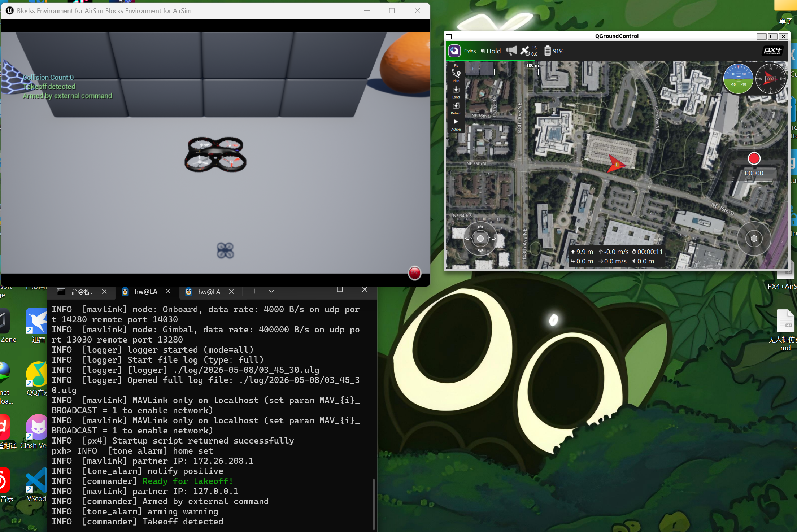
Task: Click the 00000 recording counter in QGroundControl
Action: [754, 173]
